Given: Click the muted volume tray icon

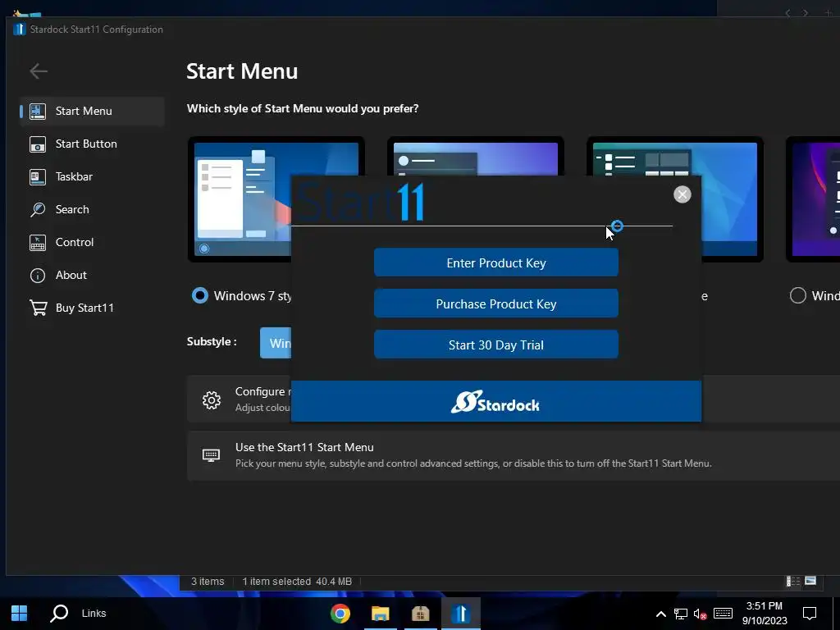Looking at the screenshot, I should pos(700,614).
